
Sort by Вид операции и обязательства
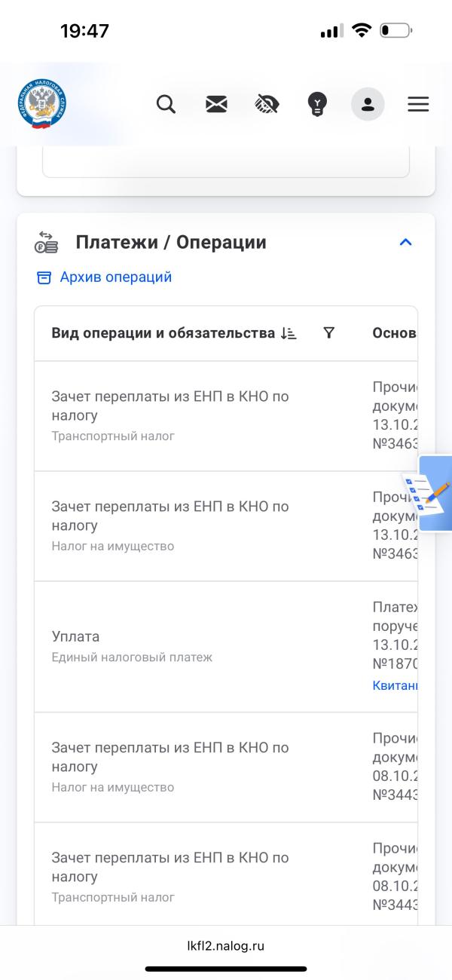point(289,333)
